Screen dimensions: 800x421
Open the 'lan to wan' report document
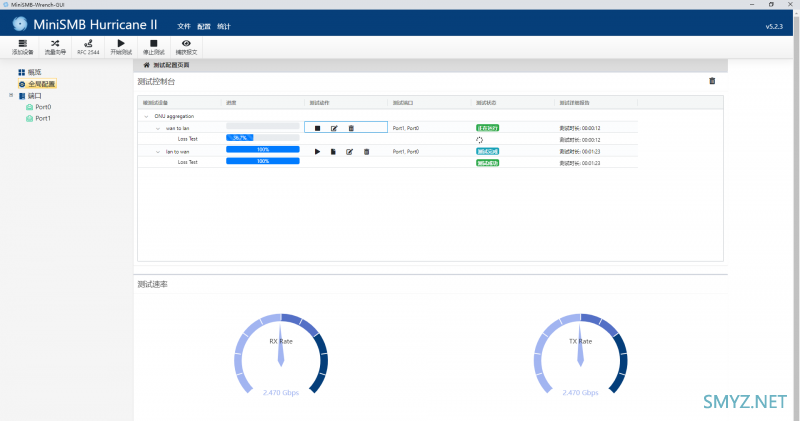click(333, 152)
